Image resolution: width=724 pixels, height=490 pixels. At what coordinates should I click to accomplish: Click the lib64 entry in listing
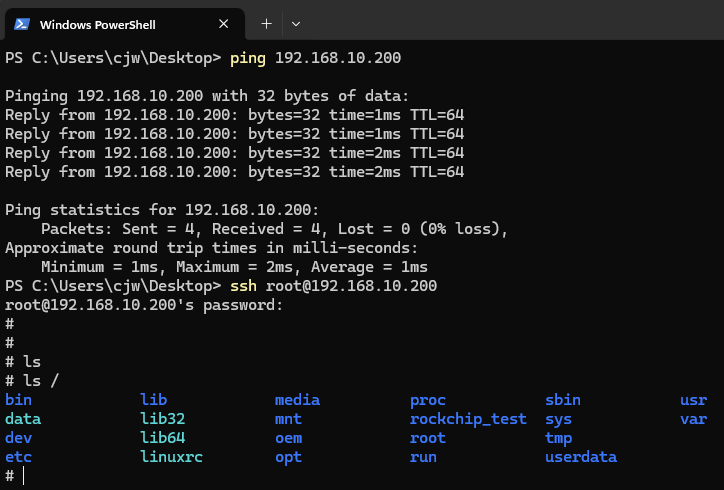163,438
